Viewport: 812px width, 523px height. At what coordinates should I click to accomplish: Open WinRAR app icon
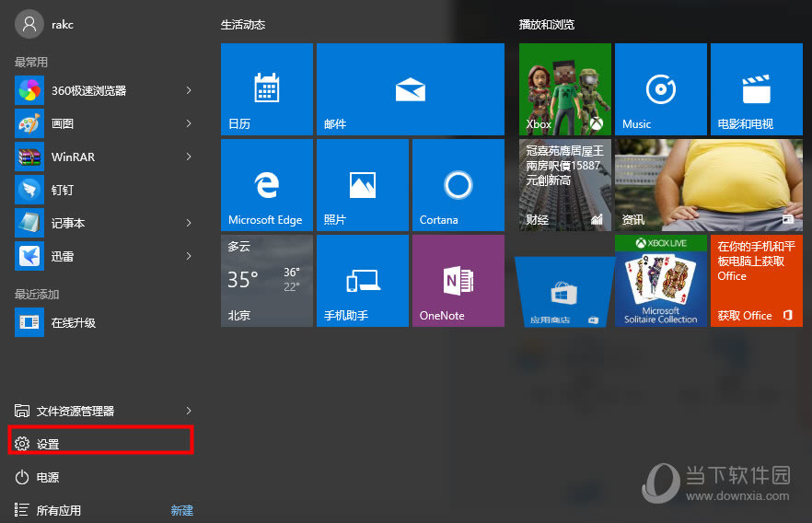(x=29, y=157)
